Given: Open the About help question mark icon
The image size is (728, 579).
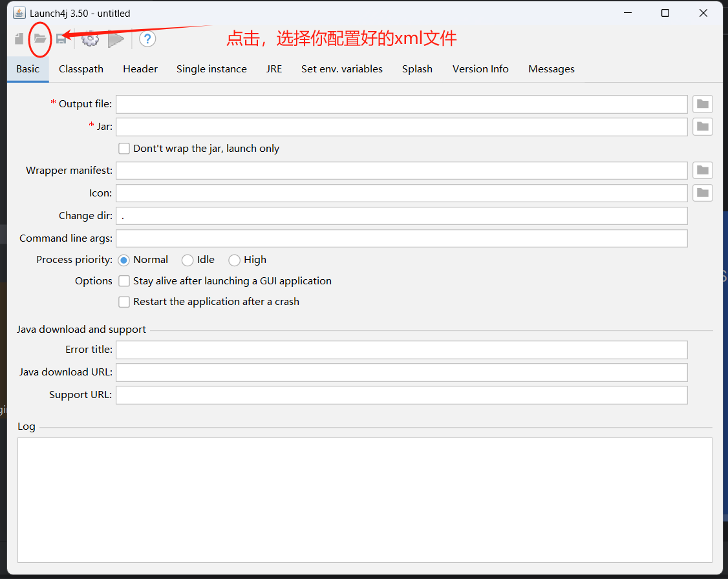Looking at the screenshot, I should (x=147, y=39).
